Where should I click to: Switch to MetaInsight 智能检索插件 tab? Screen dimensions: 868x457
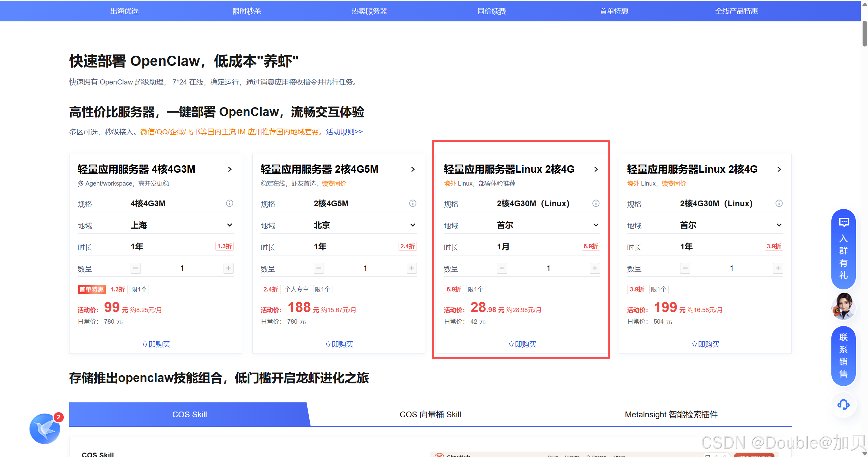(x=671, y=414)
